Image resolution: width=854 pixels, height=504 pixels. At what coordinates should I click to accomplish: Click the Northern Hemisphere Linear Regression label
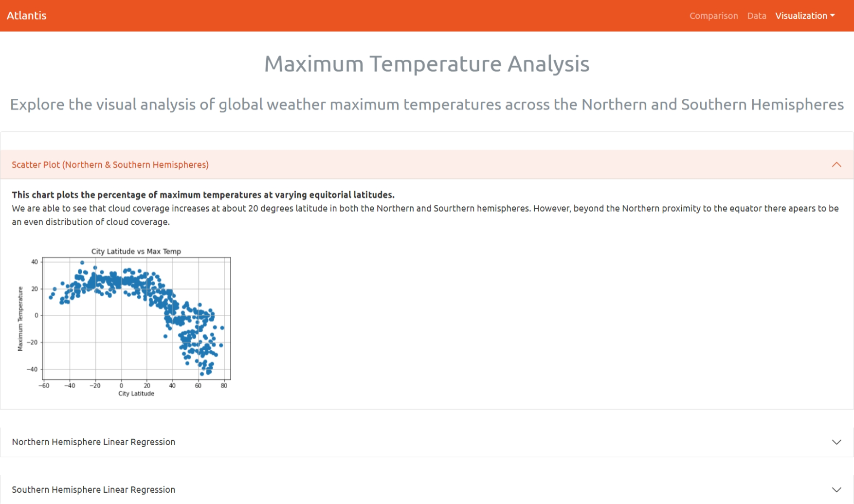[x=93, y=442]
